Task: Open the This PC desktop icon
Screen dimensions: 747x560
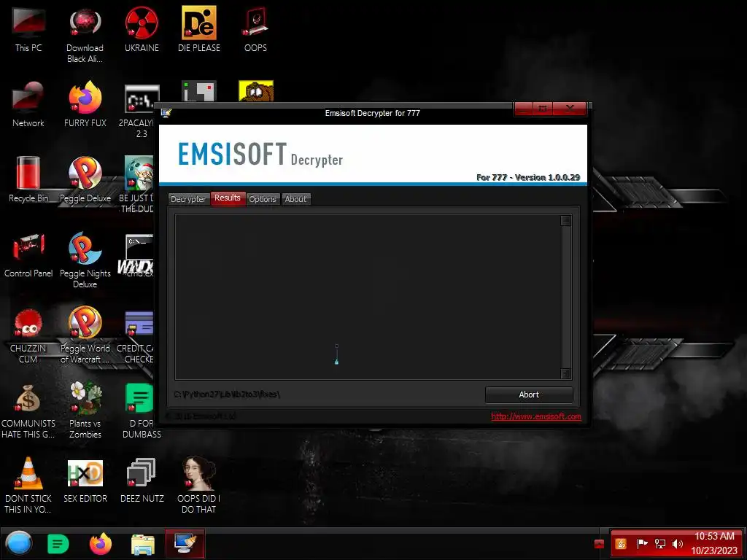Action: click(28, 29)
